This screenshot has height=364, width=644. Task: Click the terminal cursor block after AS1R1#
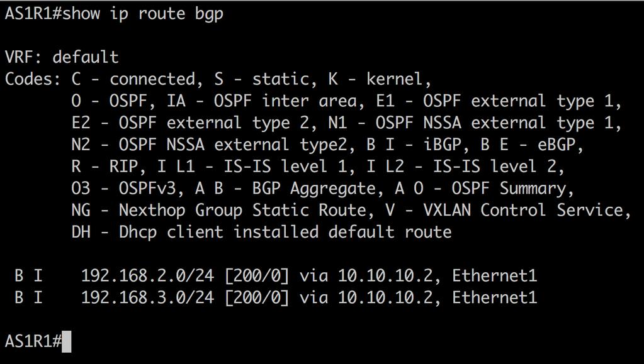(x=67, y=341)
